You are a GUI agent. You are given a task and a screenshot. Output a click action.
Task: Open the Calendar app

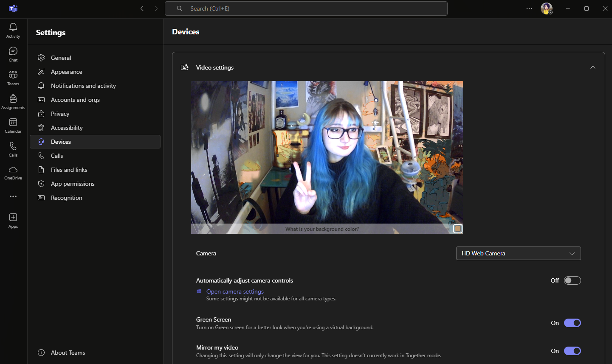[13, 126]
